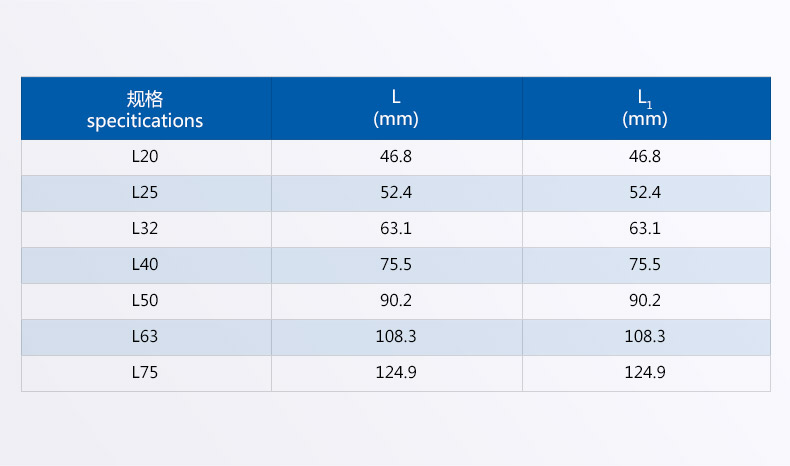This screenshot has width=790, height=466.
Task: Select the L63 row label
Action: (x=145, y=337)
